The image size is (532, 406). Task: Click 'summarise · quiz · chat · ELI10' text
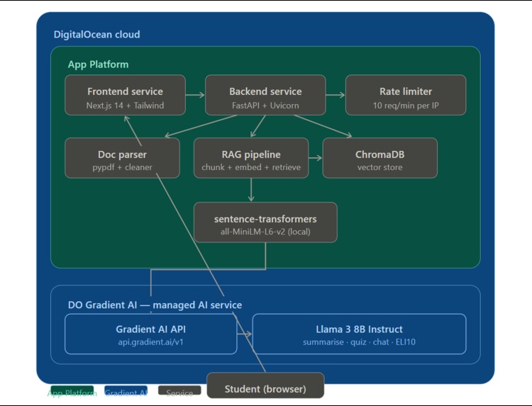click(360, 342)
